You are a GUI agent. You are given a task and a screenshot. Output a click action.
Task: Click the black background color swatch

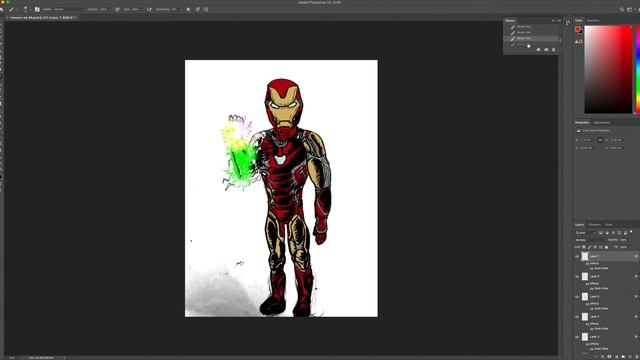[x=581, y=32]
